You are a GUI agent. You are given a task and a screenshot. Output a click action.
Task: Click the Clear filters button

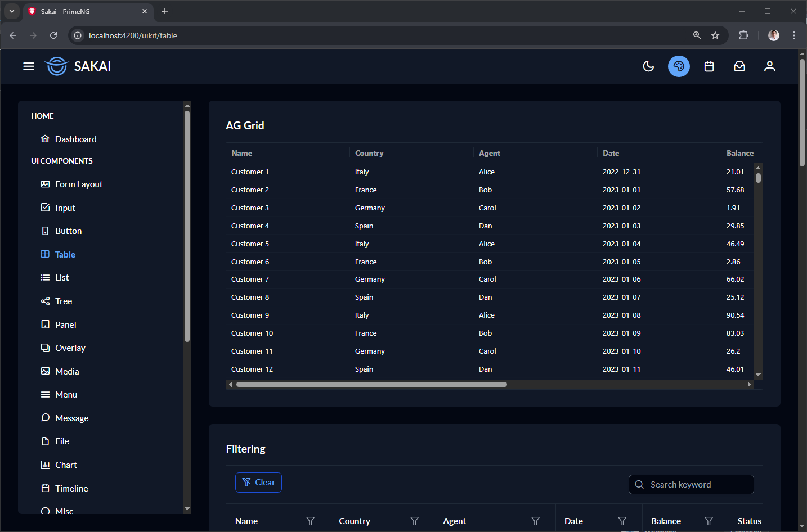[258, 483]
